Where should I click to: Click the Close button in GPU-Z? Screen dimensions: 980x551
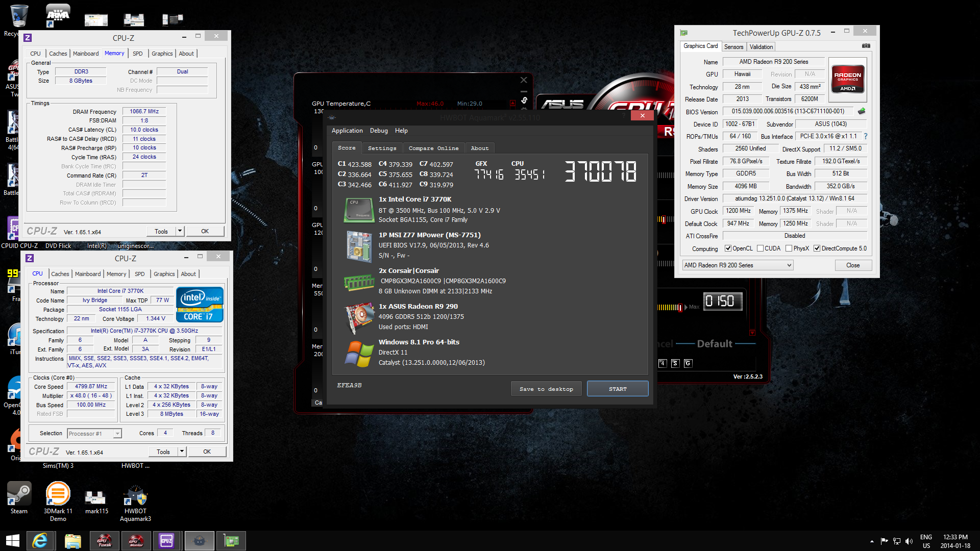(853, 265)
